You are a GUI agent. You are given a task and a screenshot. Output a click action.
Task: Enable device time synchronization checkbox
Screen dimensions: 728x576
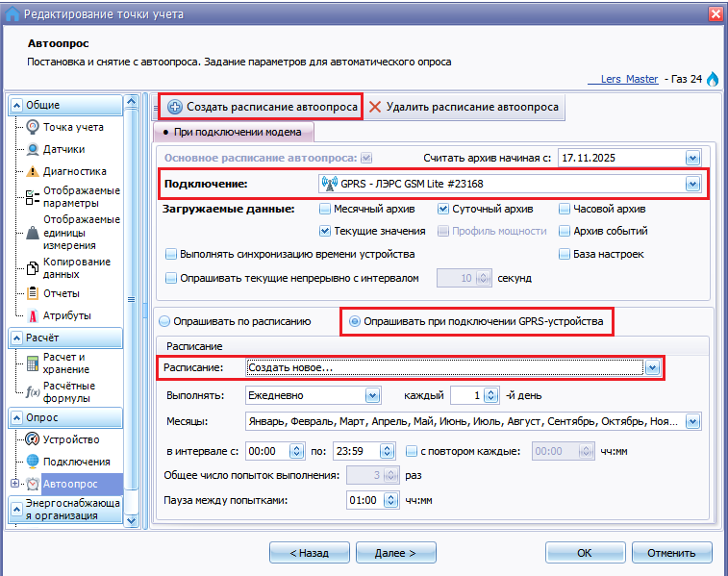(x=171, y=254)
